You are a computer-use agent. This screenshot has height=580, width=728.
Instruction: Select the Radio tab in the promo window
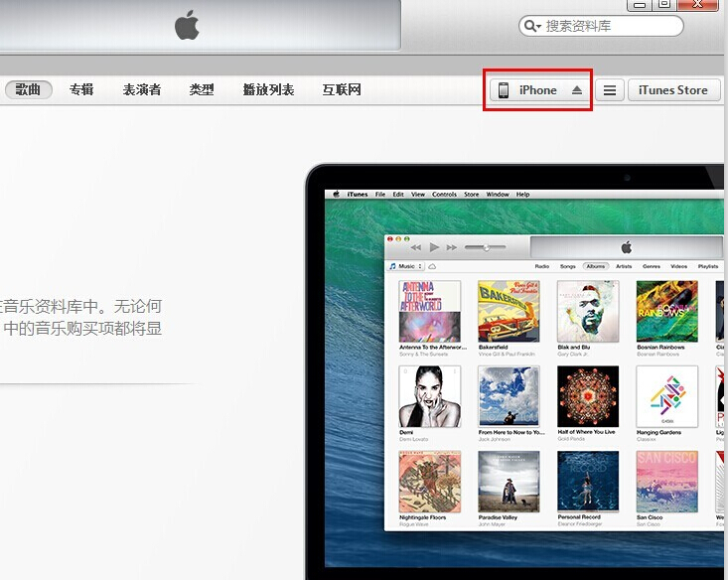(542, 266)
